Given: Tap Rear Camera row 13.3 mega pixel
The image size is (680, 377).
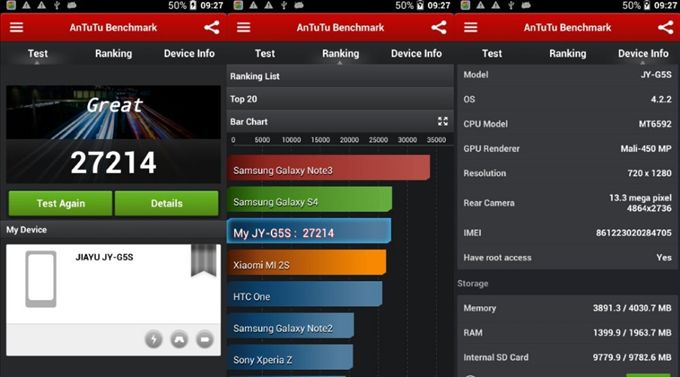Looking at the screenshot, I should [567, 203].
